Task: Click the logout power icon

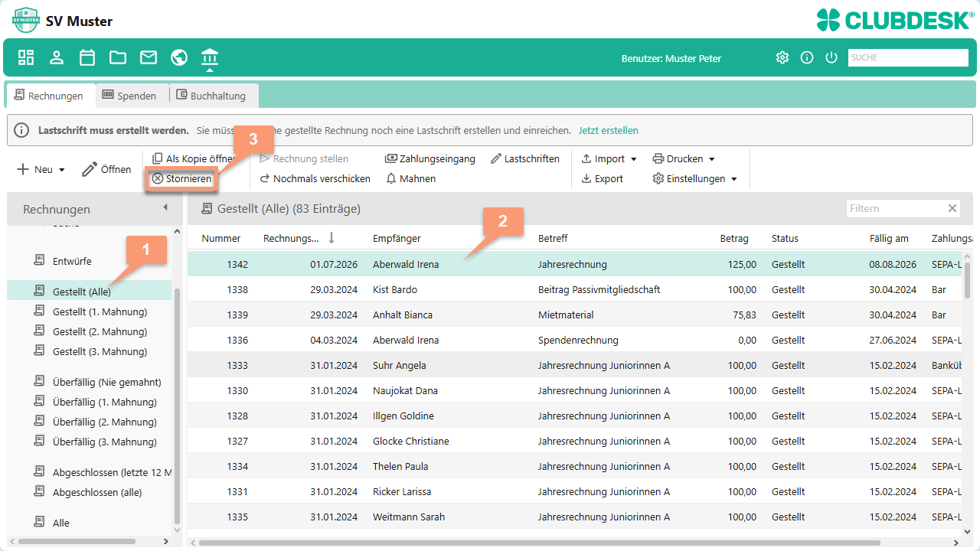Action: (831, 57)
